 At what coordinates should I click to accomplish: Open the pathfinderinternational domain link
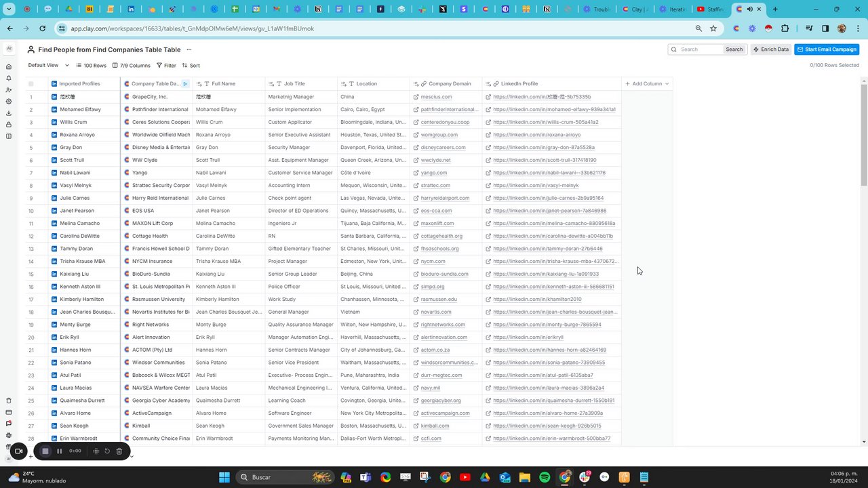[x=450, y=110]
